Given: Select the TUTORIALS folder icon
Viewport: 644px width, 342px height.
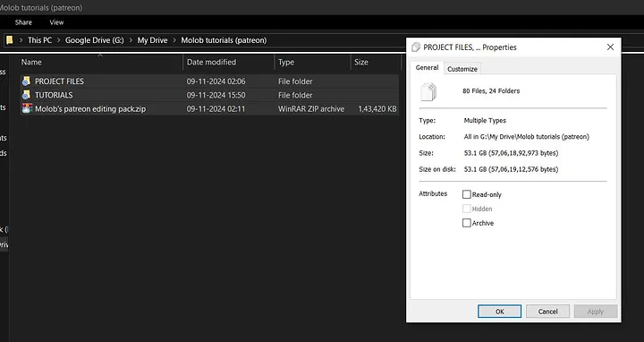Looking at the screenshot, I should tap(26, 95).
